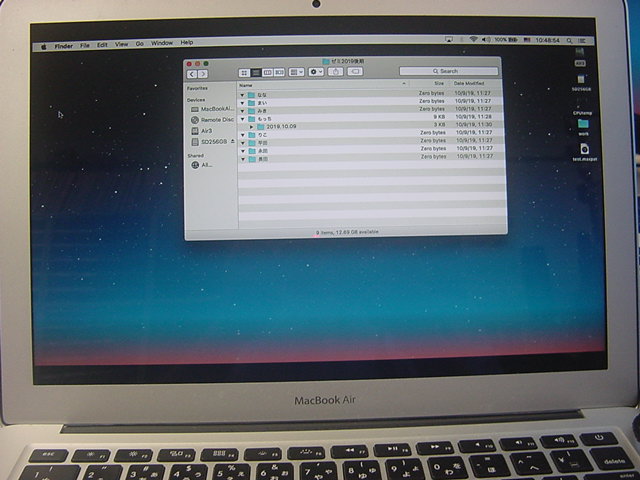Open the Edit menu
The height and width of the screenshot is (480, 640).
click(x=102, y=45)
